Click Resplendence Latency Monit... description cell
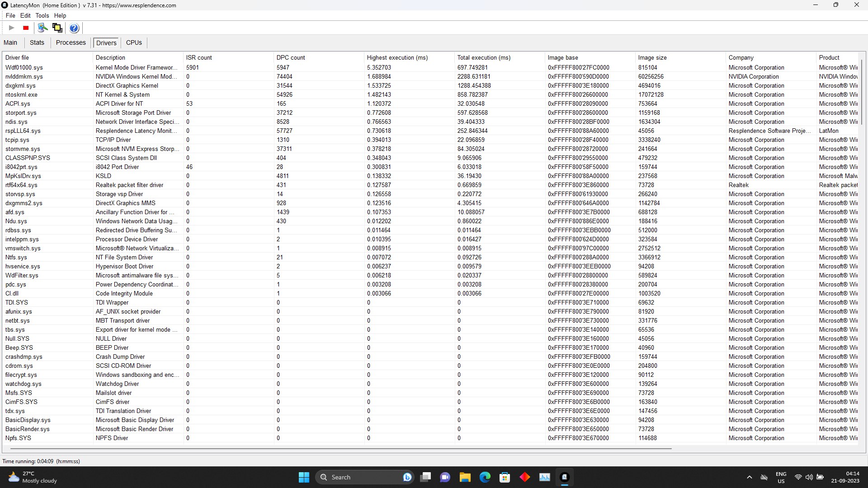The height and width of the screenshot is (488, 868). [x=137, y=131]
